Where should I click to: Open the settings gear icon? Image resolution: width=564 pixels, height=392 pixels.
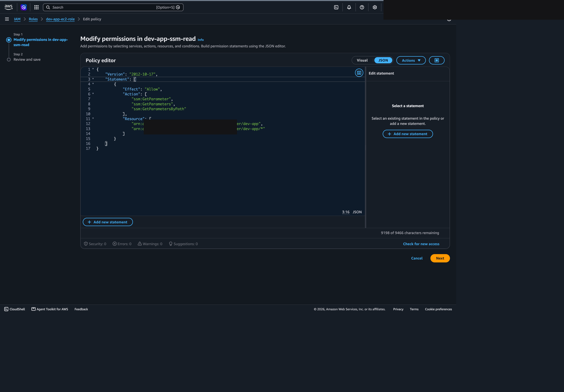pyautogui.click(x=375, y=7)
